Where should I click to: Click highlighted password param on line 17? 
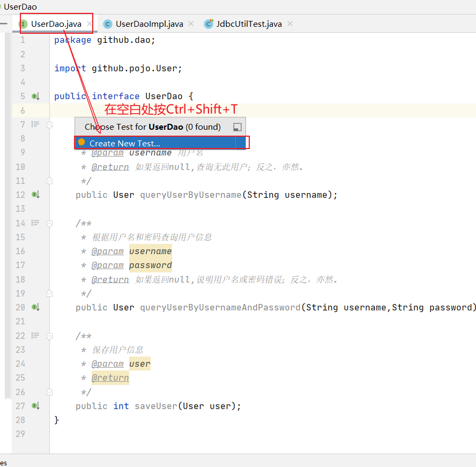click(x=151, y=265)
